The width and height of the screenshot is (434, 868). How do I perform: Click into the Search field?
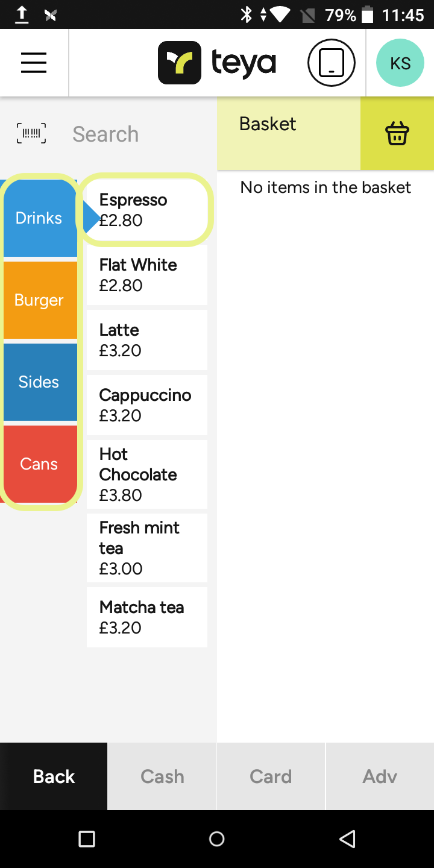(x=139, y=134)
